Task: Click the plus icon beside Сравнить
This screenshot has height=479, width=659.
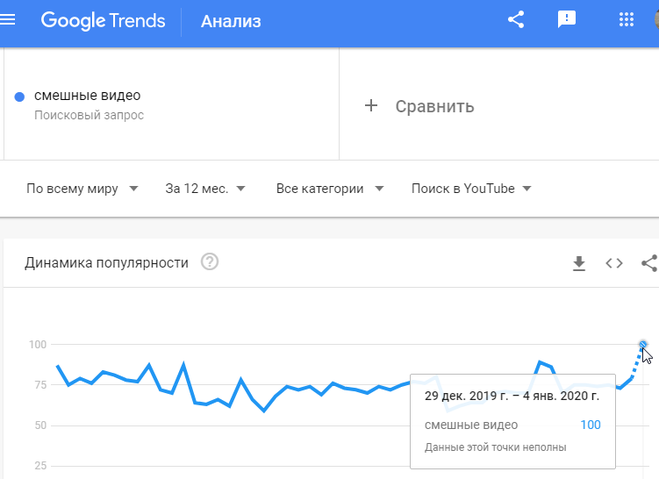Action: [x=371, y=105]
